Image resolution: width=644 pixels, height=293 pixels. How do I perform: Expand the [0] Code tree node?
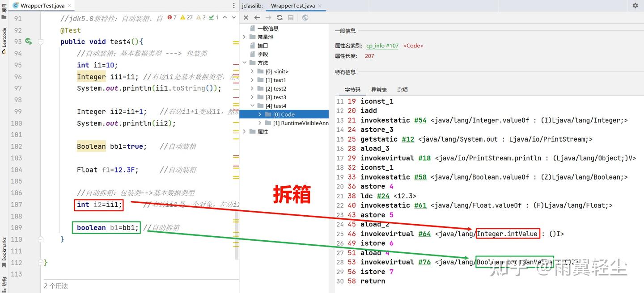pyautogui.click(x=259, y=114)
